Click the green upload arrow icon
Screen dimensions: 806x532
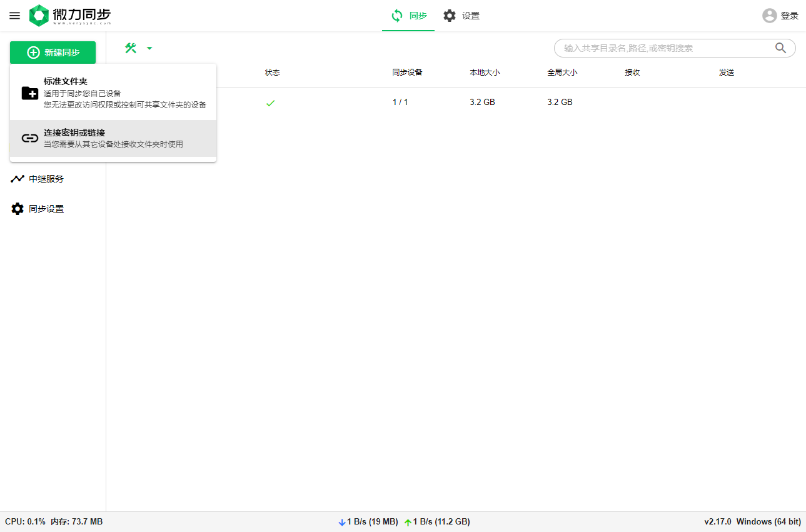408,522
